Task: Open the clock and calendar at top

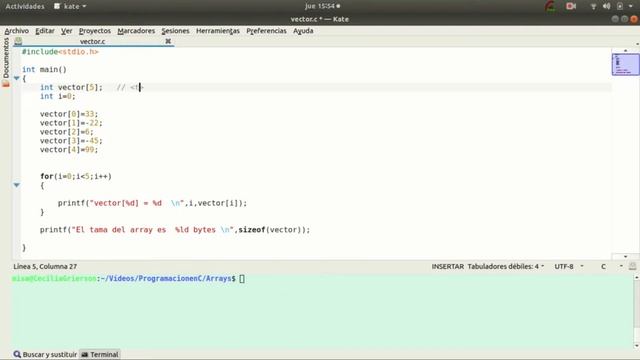Action: coord(322,6)
